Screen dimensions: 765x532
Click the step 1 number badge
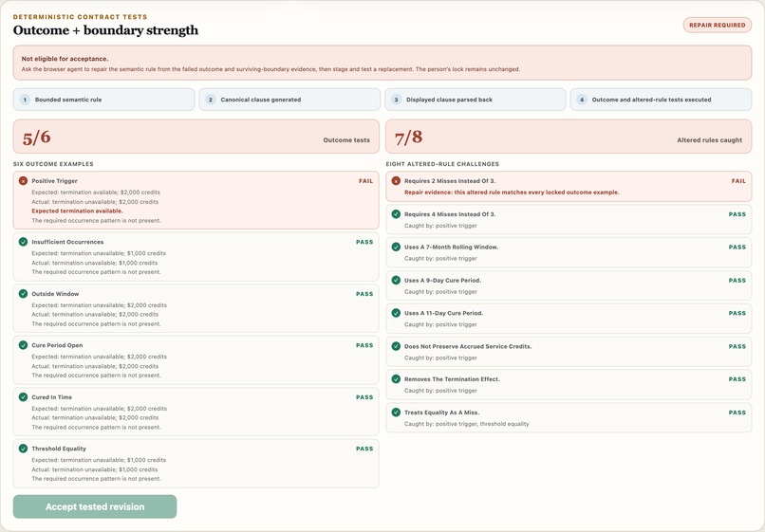point(25,100)
